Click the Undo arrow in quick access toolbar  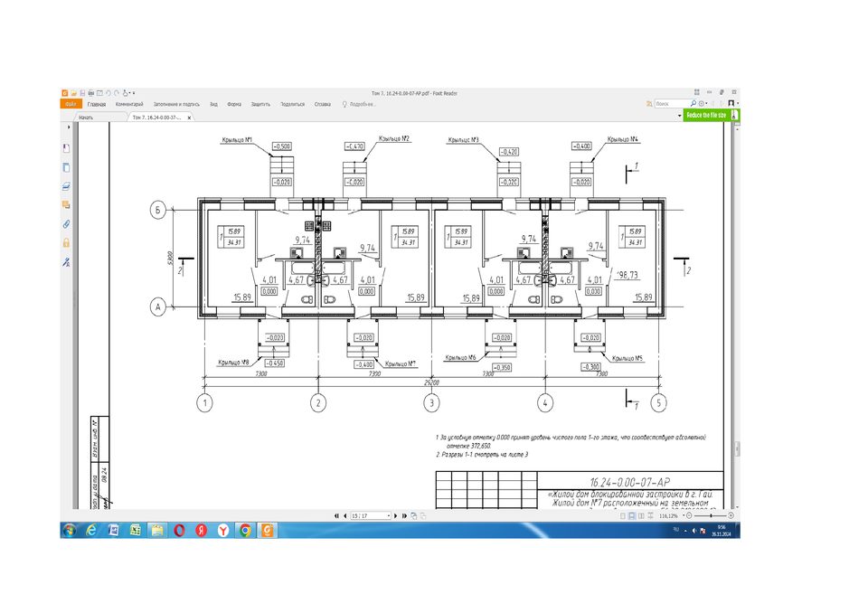point(108,93)
